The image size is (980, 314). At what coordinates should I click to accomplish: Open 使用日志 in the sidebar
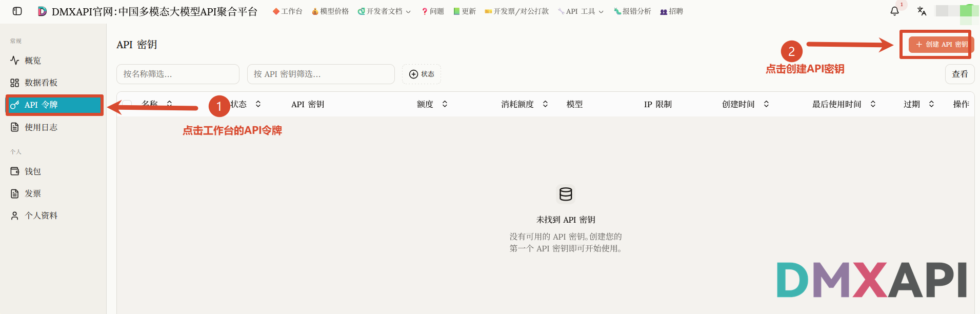(x=53, y=127)
